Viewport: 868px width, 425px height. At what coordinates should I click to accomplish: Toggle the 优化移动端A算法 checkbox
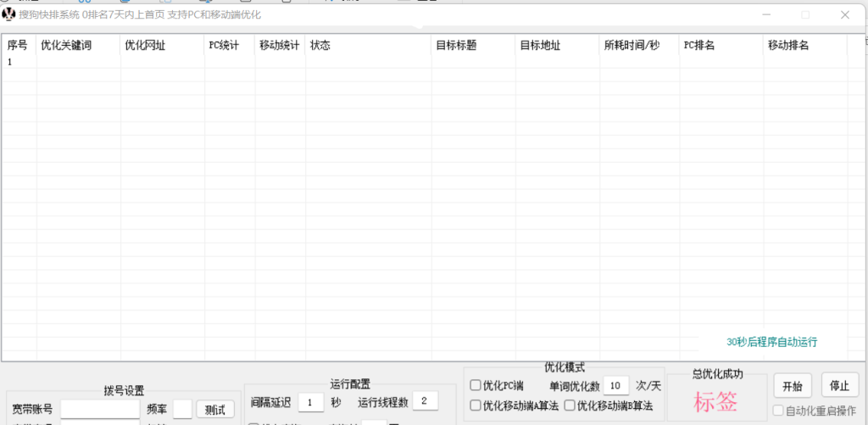click(476, 406)
